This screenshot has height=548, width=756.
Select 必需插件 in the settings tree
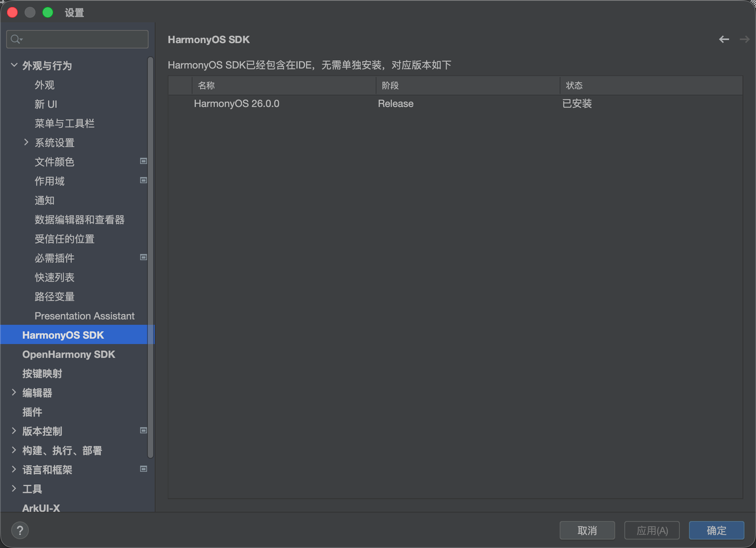coord(54,258)
